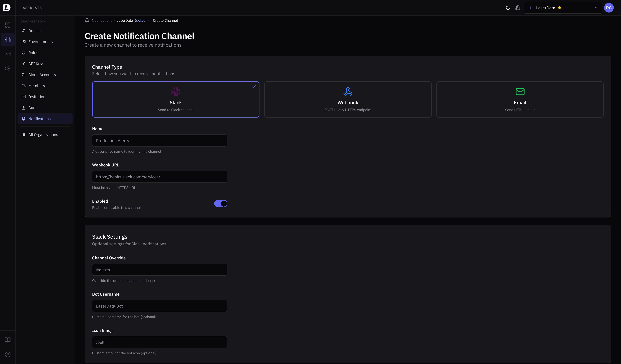Image resolution: width=621 pixels, height=364 pixels.
Task: Focus the Icon Emoji input field
Action: [x=160, y=342]
